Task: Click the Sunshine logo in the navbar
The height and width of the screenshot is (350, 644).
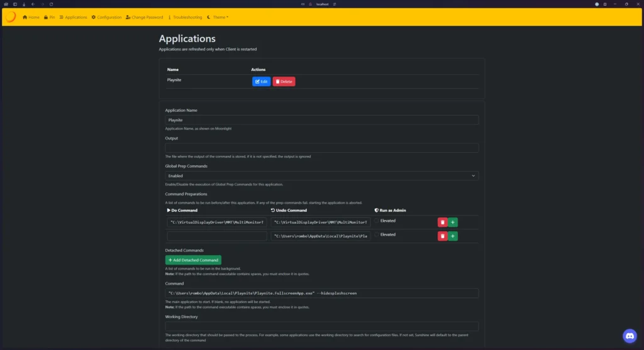Action: coord(11,17)
